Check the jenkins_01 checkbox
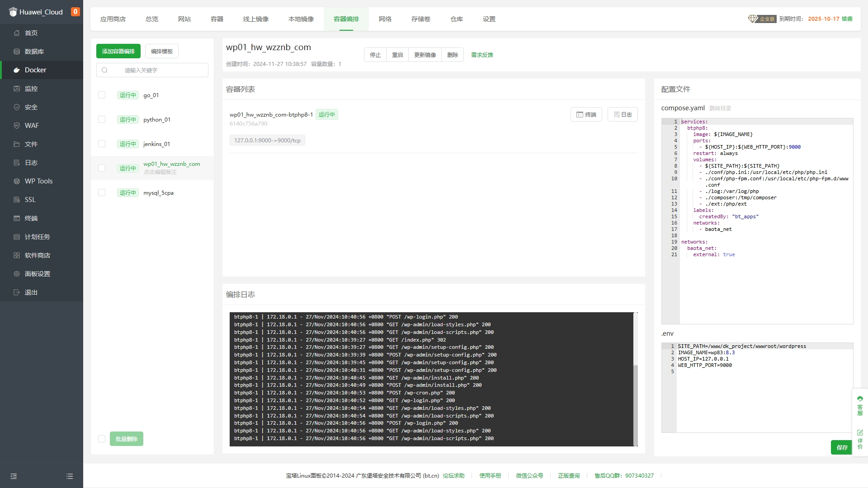The image size is (868, 488). point(102,144)
